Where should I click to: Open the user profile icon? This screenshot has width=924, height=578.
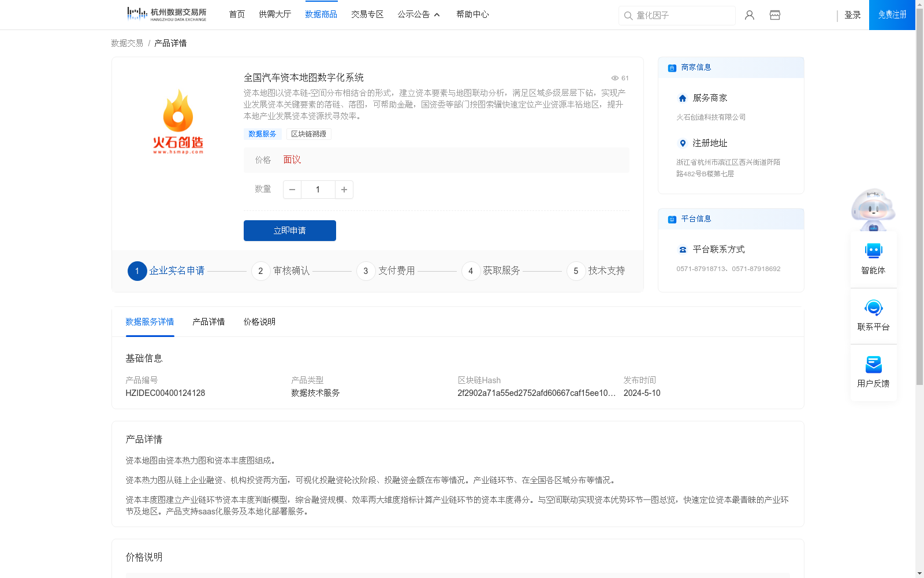tap(750, 15)
